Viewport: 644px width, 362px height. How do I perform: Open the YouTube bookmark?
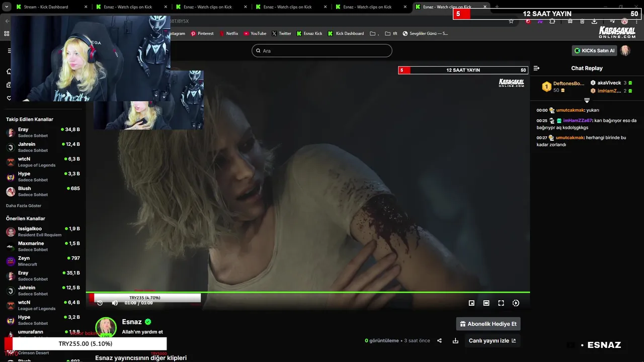coord(255,34)
